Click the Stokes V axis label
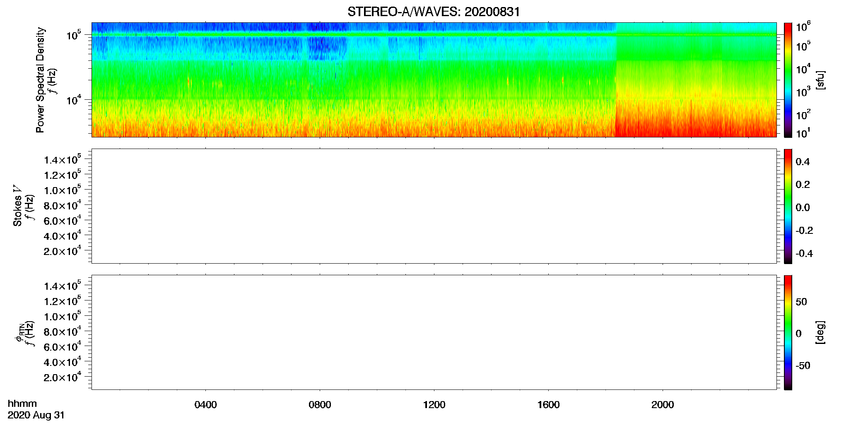The height and width of the screenshot is (447, 868). 17,206
